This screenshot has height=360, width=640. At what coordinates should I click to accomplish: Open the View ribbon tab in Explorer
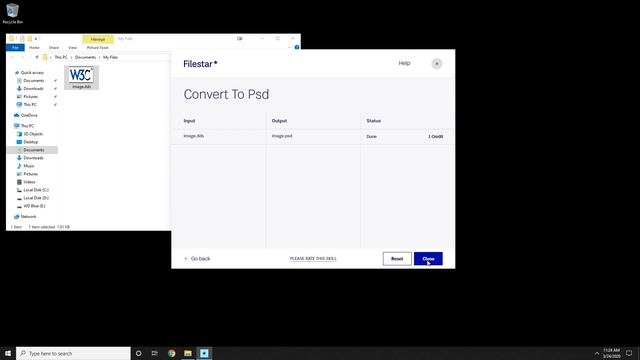click(72, 48)
